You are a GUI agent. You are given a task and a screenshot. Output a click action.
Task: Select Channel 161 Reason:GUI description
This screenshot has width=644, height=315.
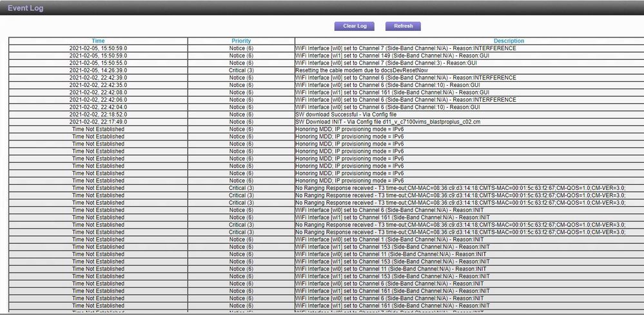coord(392,93)
